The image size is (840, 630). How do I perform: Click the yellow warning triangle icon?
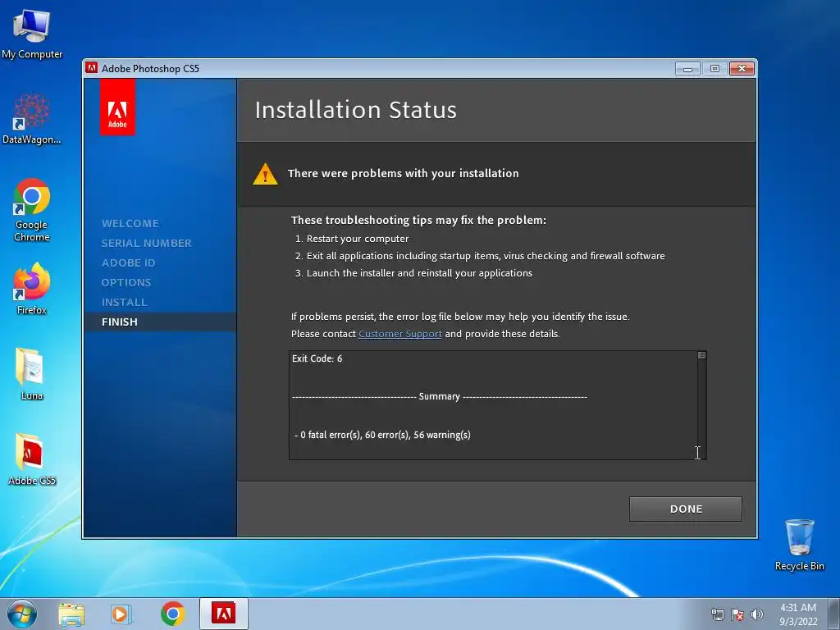click(265, 174)
